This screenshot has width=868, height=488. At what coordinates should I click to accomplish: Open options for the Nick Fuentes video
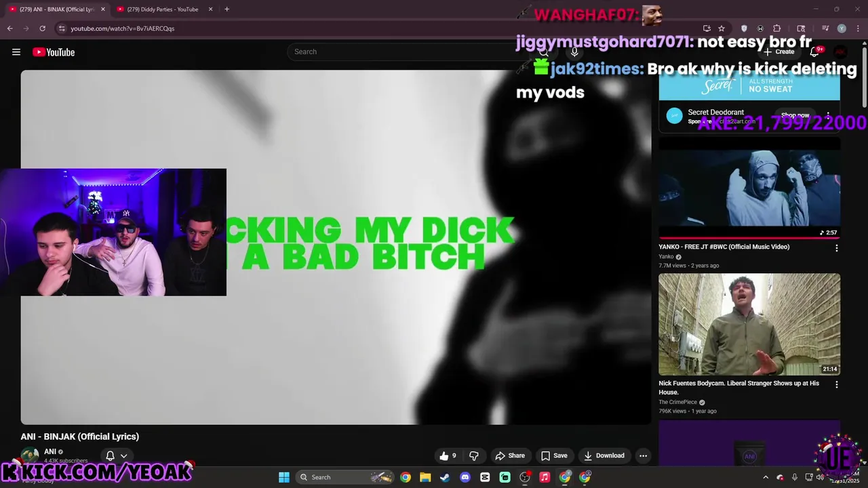pyautogui.click(x=836, y=384)
